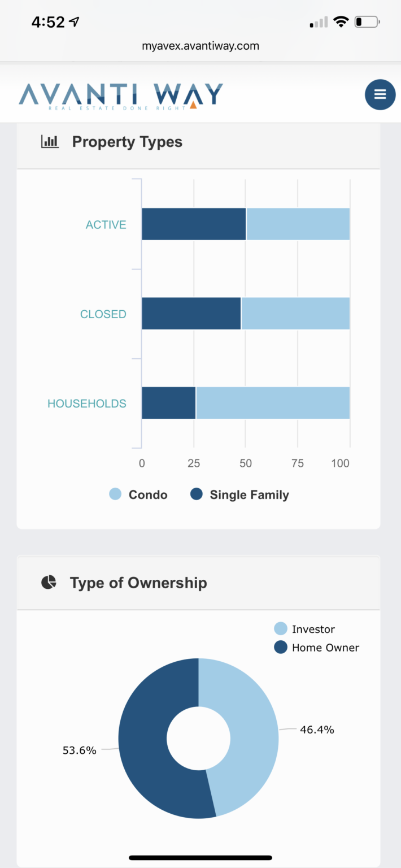The image size is (401, 868).
Task: Click the CLOSED Condo bar segment
Action: (295, 314)
